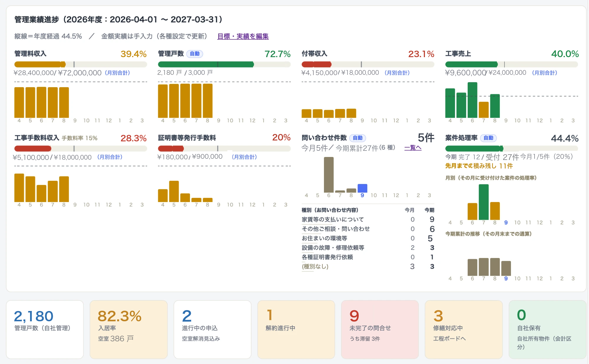Open the 修繕対応中 card
Image resolution: width=589 pixels, height=364 pixels.
click(x=464, y=330)
